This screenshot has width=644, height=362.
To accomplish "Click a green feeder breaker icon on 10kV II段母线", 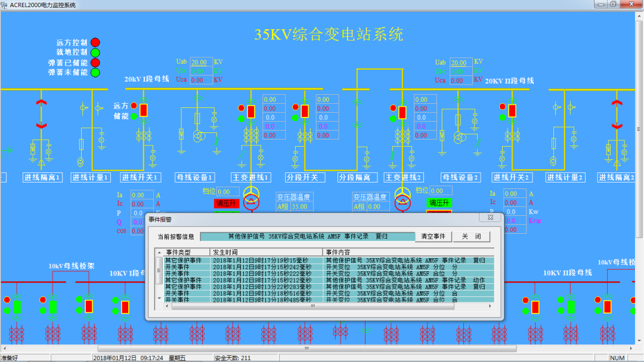I will tap(571, 308).
